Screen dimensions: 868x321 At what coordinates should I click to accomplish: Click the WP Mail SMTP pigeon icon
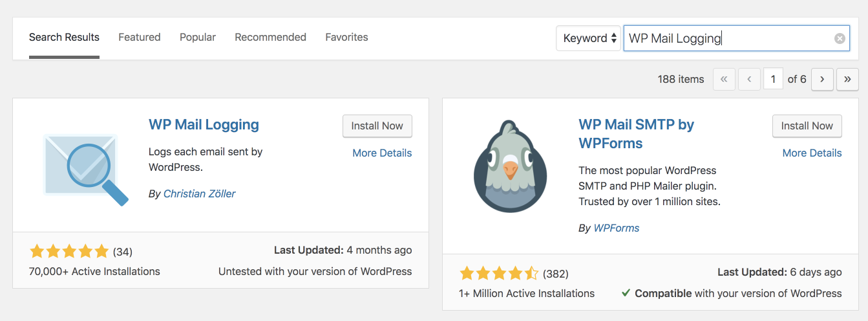(x=510, y=167)
